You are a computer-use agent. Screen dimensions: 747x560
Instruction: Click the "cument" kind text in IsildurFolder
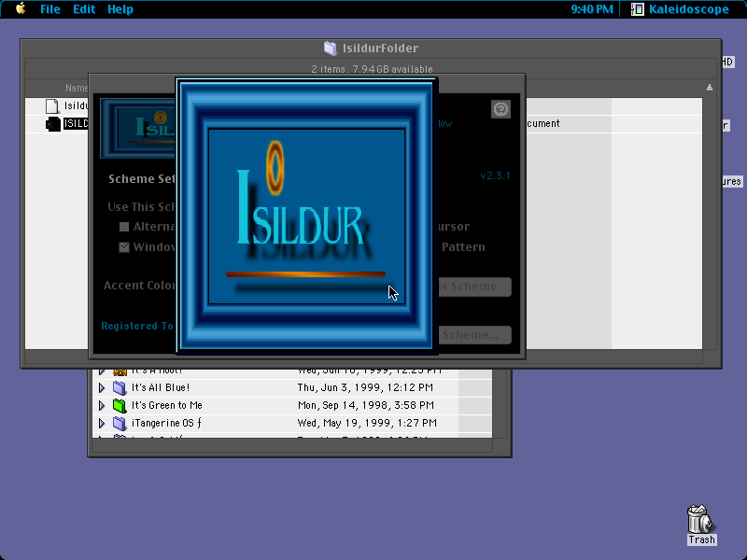pos(543,124)
